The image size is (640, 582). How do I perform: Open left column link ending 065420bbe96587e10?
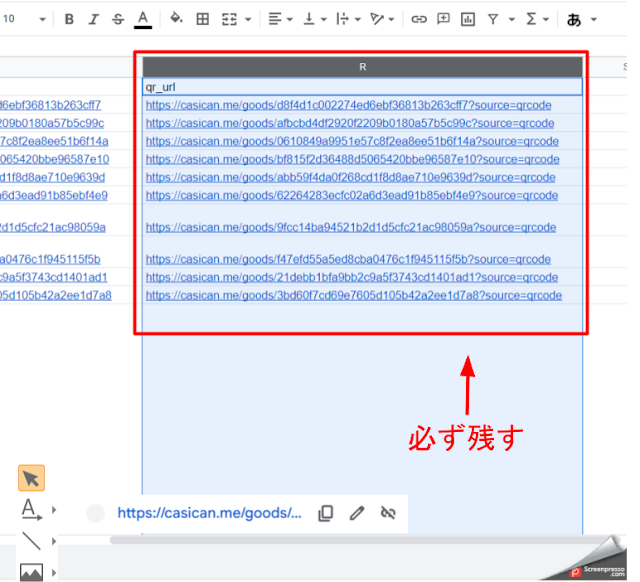pos(54,159)
